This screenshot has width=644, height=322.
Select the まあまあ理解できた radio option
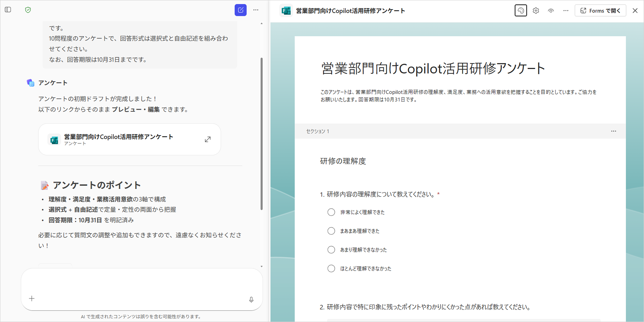pyautogui.click(x=331, y=231)
